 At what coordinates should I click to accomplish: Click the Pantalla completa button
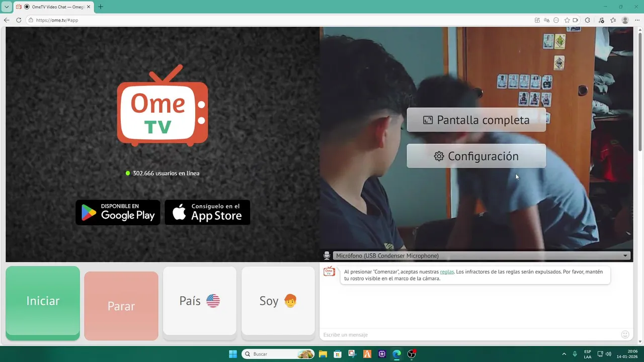(476, 120)
